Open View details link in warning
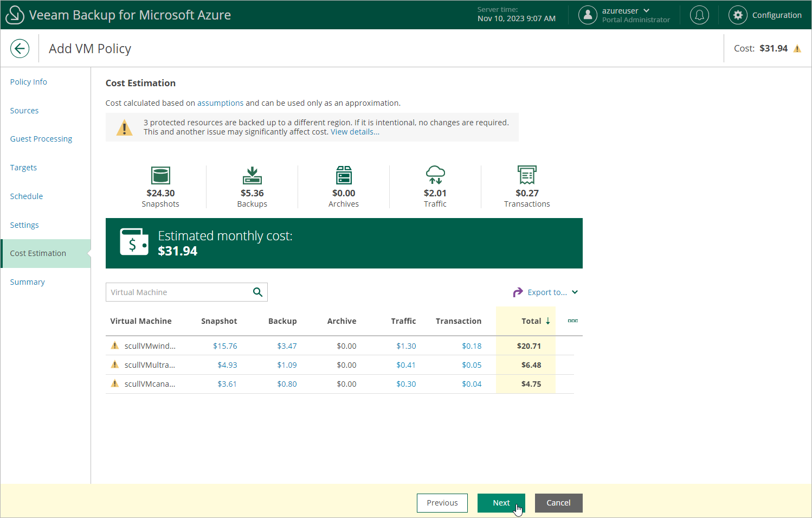Image resolution: width=812 pixels, height=518 pixels. pyautogui.click(x=355, y=132)
